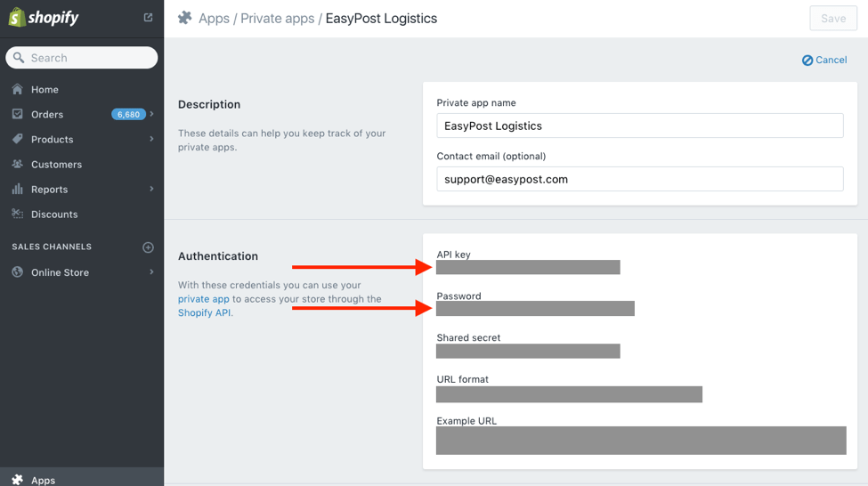868x486 pixels.
Task: Expand the Orders submenu chevron
Action: click(x=151, y=114)
